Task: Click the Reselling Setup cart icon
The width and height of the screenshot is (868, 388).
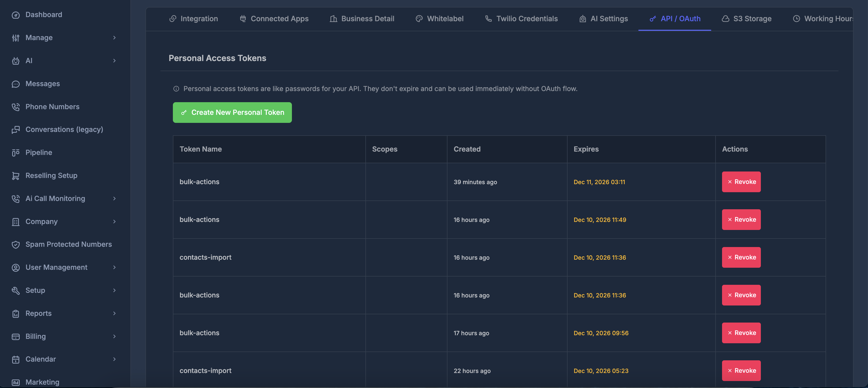Action: point(16,176)
